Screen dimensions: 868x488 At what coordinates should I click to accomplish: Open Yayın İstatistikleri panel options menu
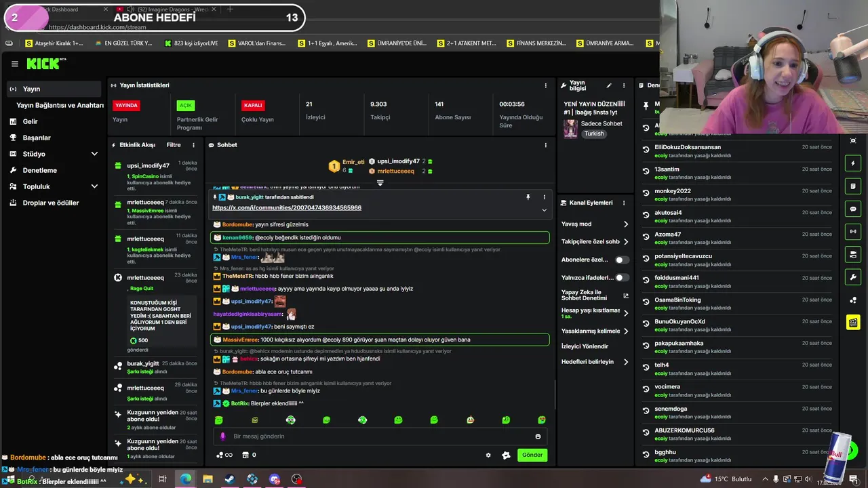click(x=545, y=85)
